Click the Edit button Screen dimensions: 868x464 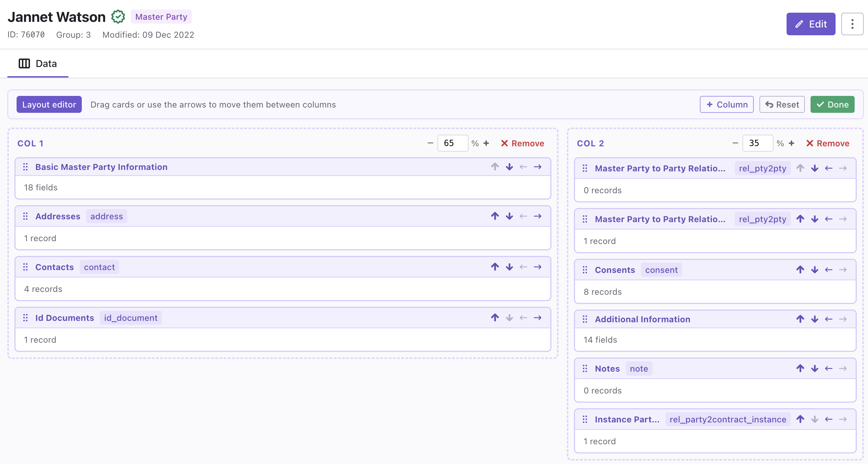[x=811, y=24]
